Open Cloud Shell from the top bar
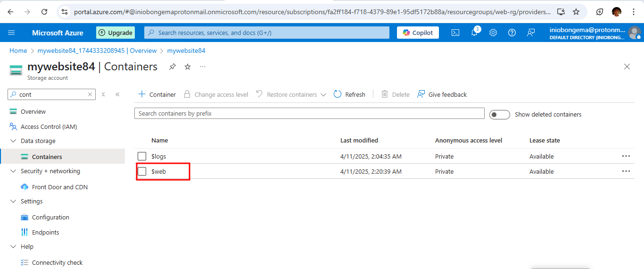The height and width of the screenshot is (269, 644). [455, 33]
